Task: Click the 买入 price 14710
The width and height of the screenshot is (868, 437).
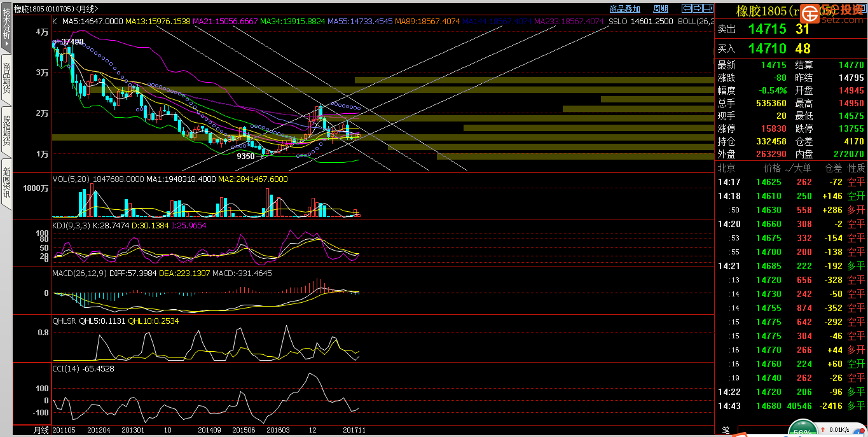Action: (768, 48)
